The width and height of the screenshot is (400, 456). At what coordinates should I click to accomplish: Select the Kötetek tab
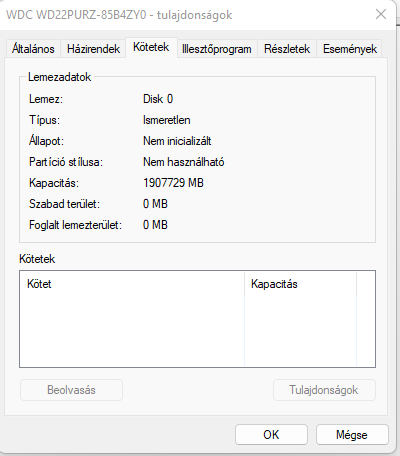pos(151,47)
